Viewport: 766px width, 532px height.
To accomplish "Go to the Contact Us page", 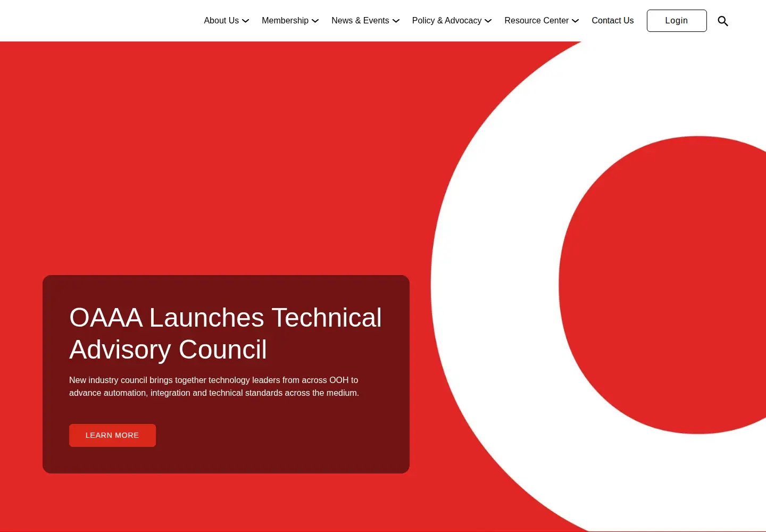I will pyautogui.click(x=613, y=21).
